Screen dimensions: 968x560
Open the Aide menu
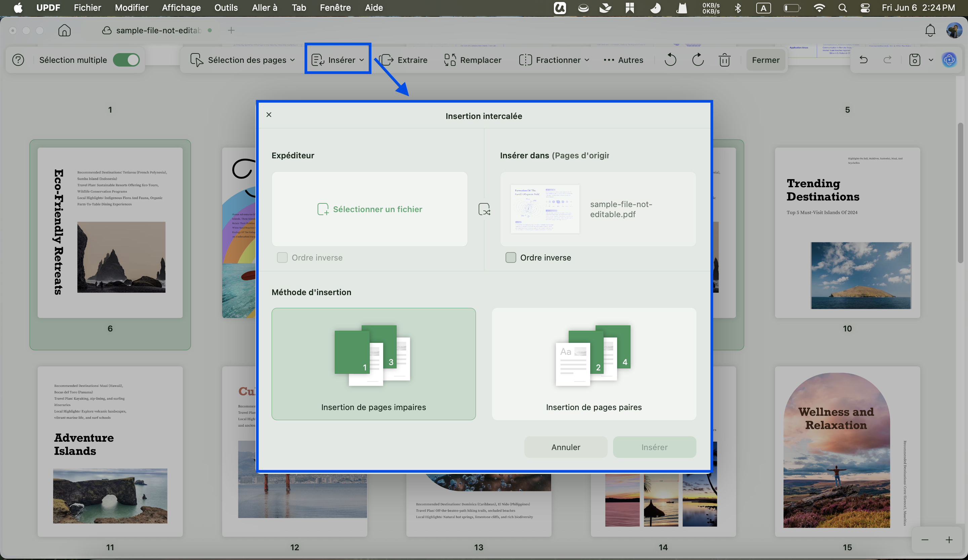tap(374, 8)
